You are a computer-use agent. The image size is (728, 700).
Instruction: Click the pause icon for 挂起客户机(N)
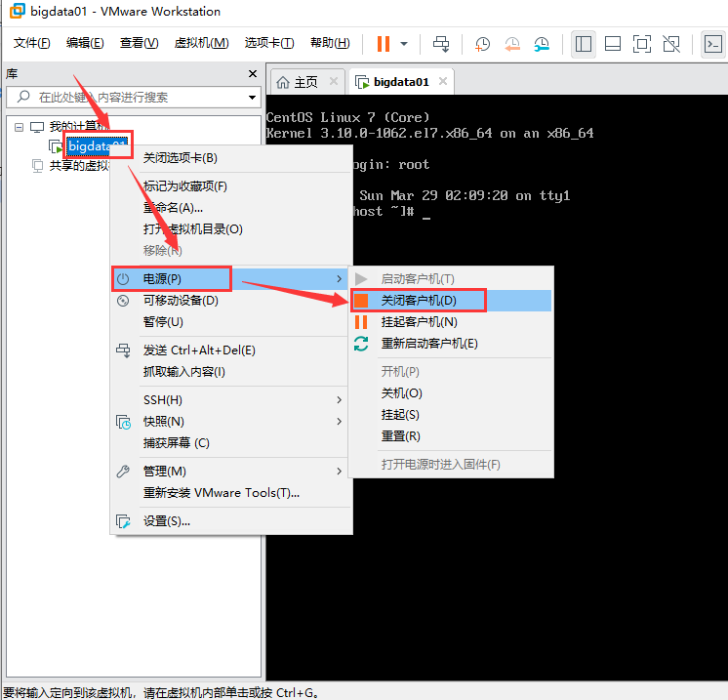[361, 322]
